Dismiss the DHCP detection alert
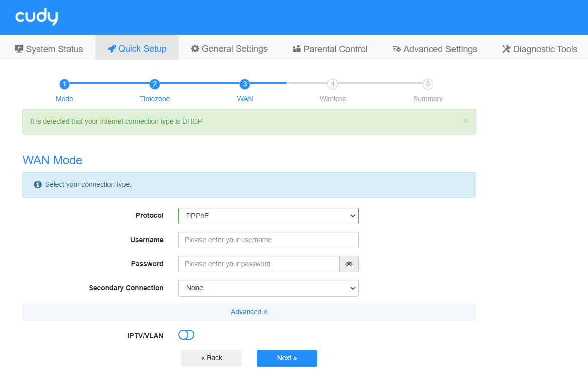The image size is (588, 373). point(465,121)
